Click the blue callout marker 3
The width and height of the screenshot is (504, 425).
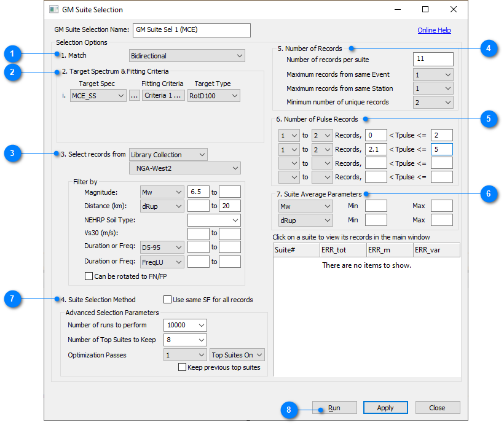click(x=12, y=154)
